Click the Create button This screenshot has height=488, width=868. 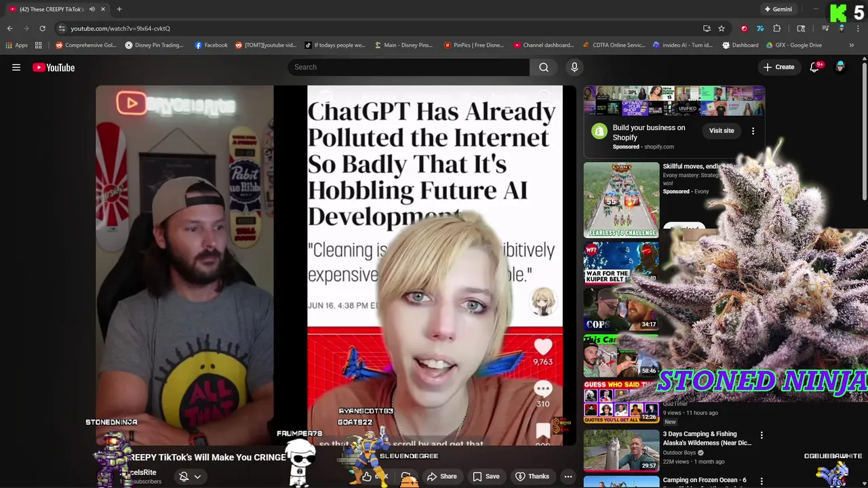coord(778,67)
